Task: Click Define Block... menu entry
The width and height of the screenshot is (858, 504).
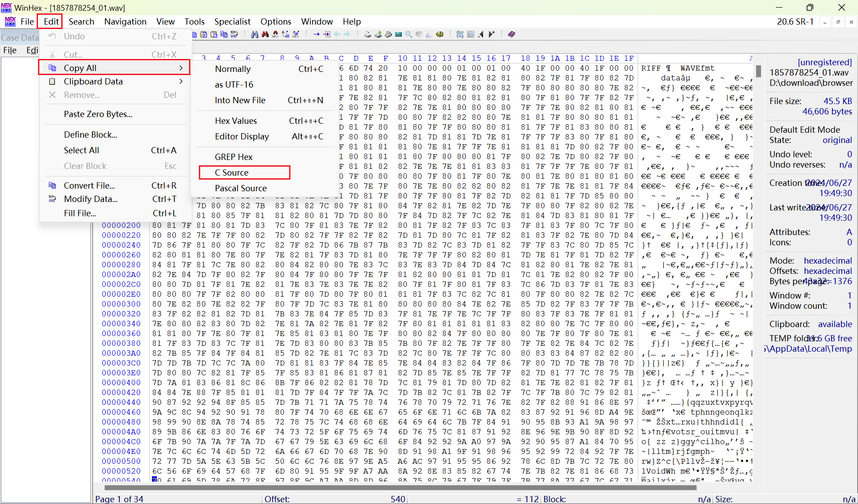Action: pyautogui.click(x=90, y=134)
